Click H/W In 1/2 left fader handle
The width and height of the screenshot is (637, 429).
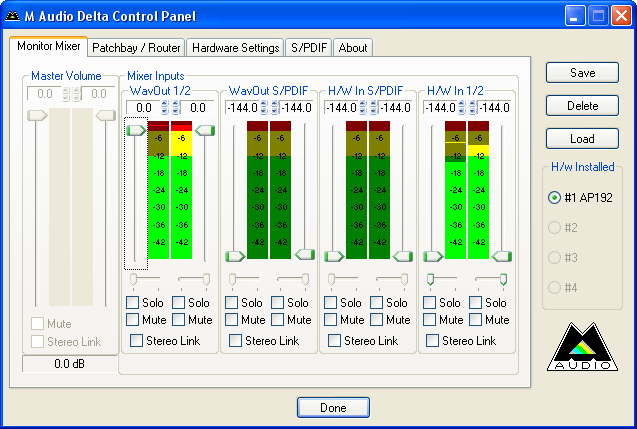pos(433,256)
